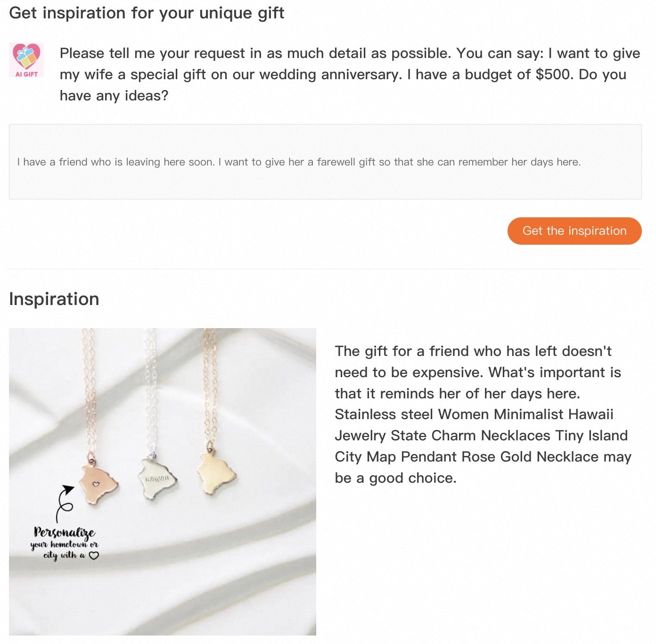
Task: Focus the gift request text box
Action: (325, 162)
